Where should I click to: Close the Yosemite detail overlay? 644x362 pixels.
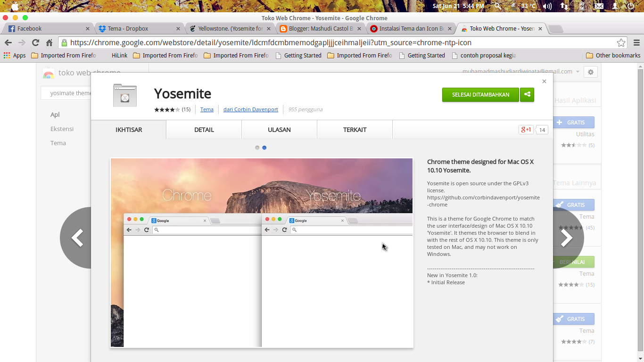coord(544,82)
